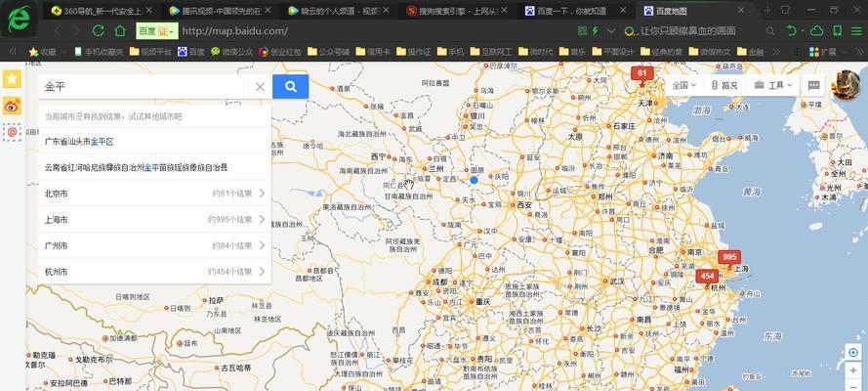The height and width of the screenshot is (391, 868).
Task: Click the red 454 marker at Hangzhou
Action: pyautogui.click(x=707, y=276)
